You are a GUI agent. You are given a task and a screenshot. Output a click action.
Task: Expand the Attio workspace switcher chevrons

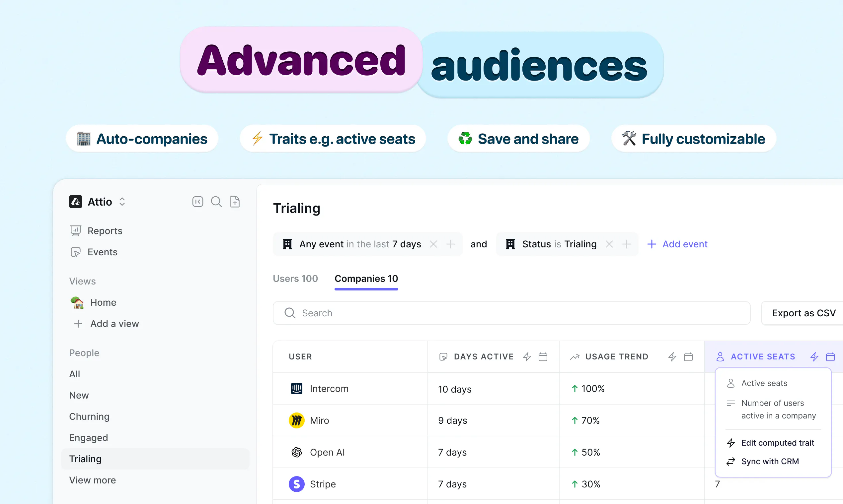tap(122, 202)
